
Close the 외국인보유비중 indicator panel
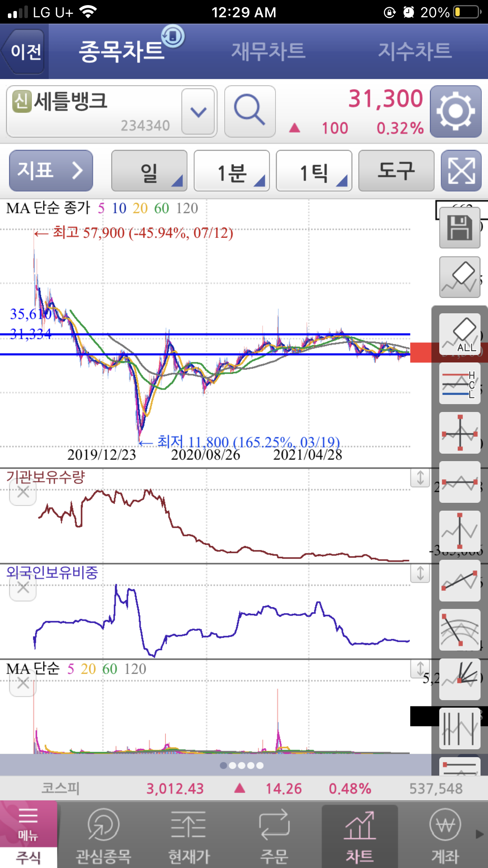coord(23,588)
